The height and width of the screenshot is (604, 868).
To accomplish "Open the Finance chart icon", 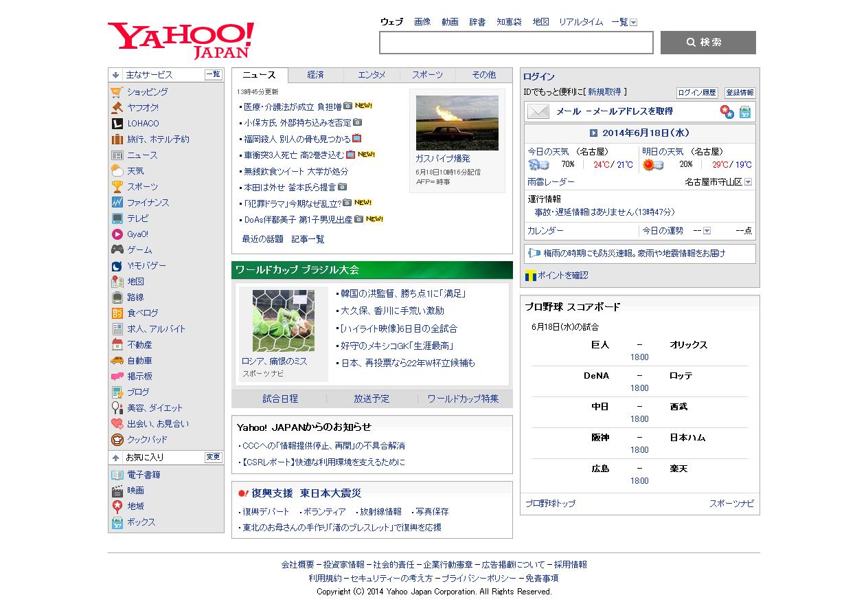I will tap(117, 203).
